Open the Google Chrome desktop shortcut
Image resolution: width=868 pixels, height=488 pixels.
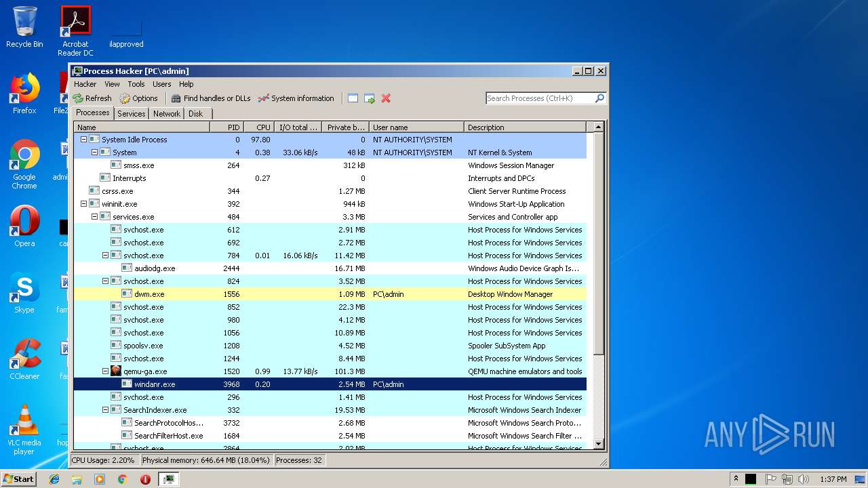(24, 165)
